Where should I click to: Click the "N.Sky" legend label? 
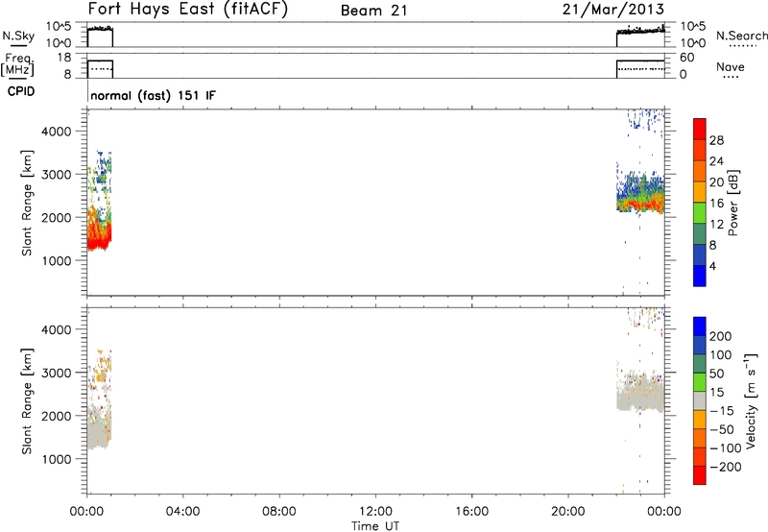pos(18,36)
